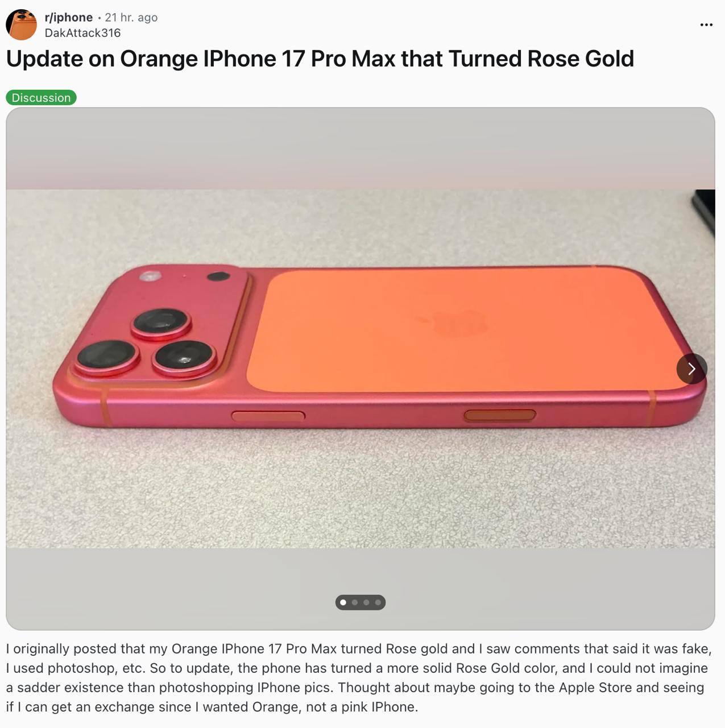
Task: Click the camera flash on the phone photo
Action: point(151,276)
